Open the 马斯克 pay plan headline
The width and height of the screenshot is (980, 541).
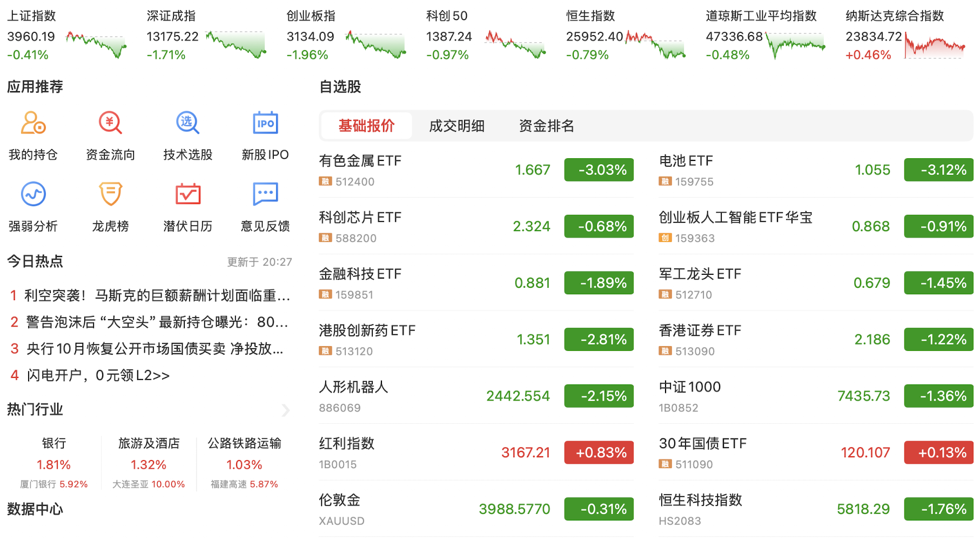coord(157,295)
